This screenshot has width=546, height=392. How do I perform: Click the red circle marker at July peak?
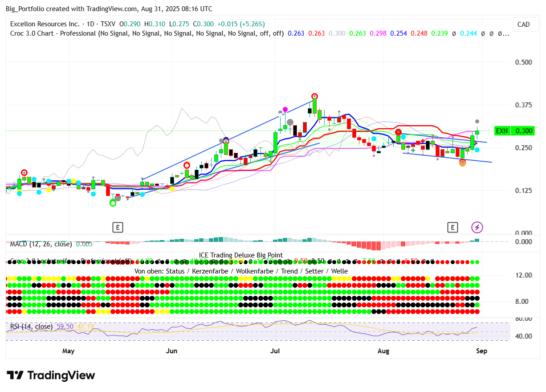(x=314, y=96)
